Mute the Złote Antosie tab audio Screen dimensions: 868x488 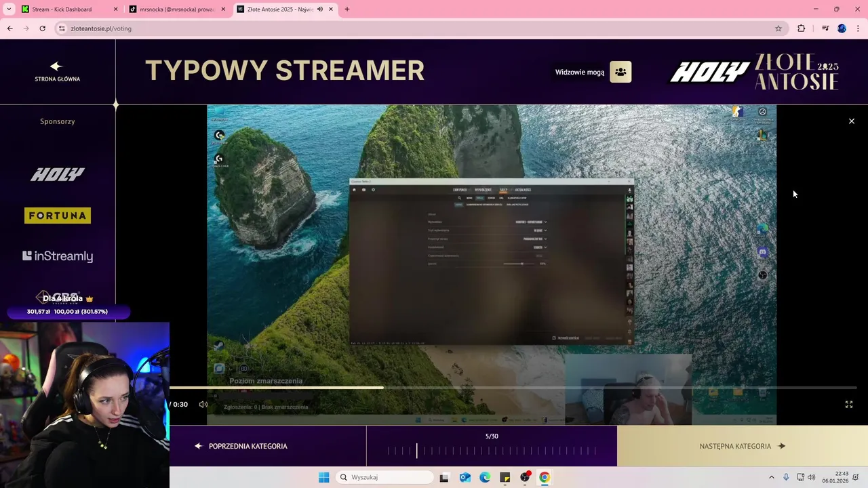click(x=319, y=9)
